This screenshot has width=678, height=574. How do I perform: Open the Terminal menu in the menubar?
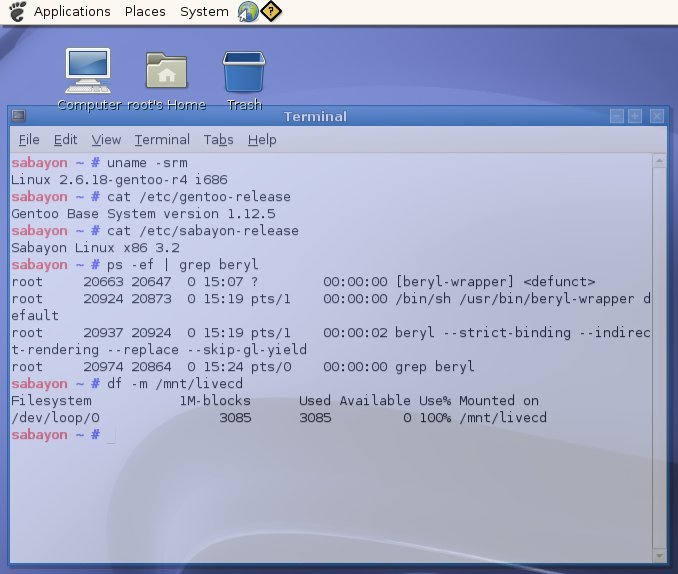coord(162,140)
